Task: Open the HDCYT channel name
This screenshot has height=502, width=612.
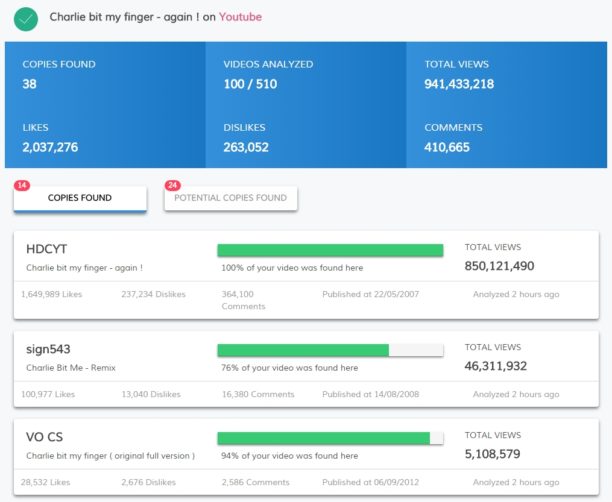Action: point(46,248)
